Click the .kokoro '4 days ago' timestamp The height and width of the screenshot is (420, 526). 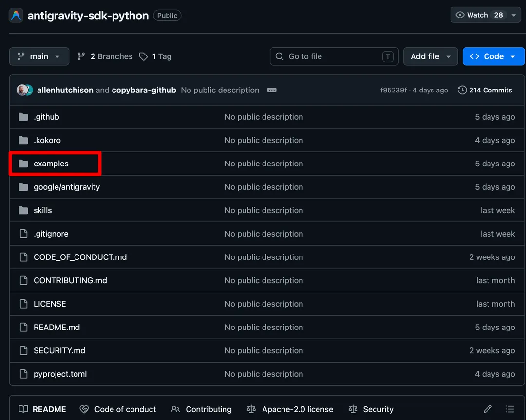[x=495, y=140]
